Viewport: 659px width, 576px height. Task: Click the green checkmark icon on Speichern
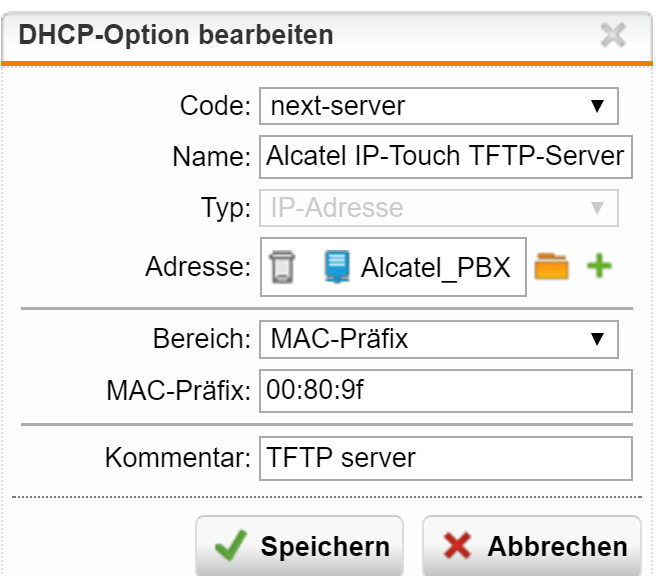click(x=231, y=545)
